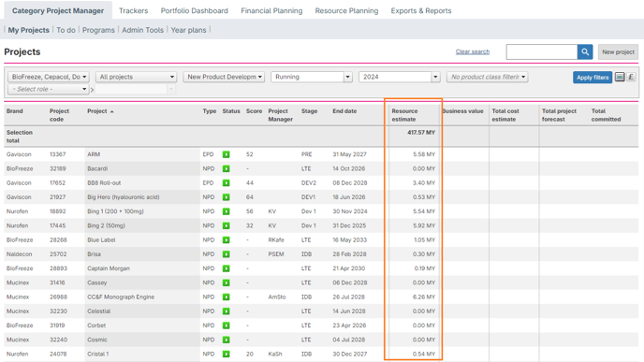Click the status icon for Brisa

pos(227,254)
